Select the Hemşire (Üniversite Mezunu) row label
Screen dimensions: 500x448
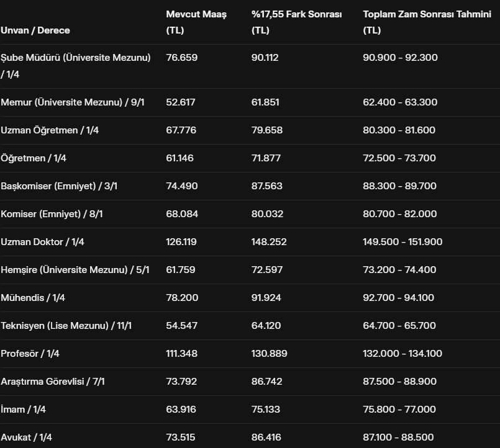pyautogui.click(x=75, y=270)
